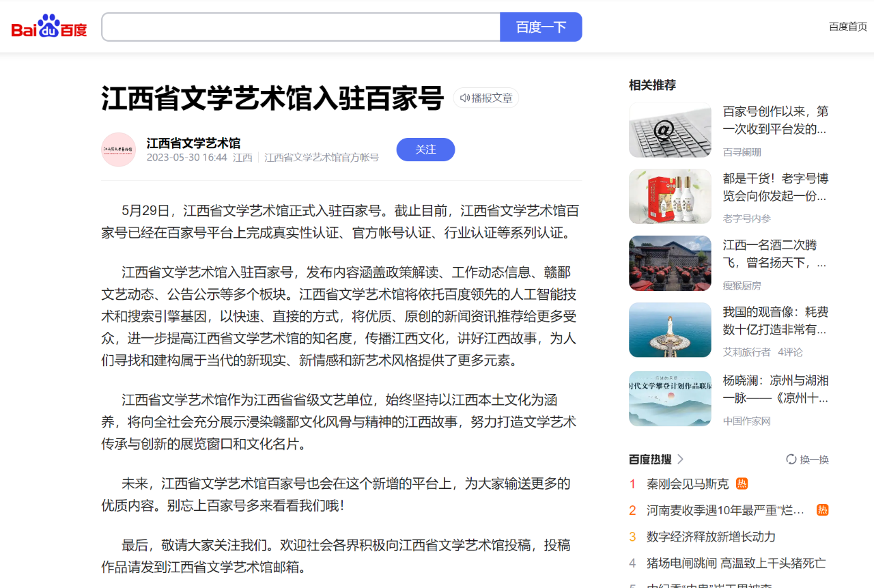Click source label 老字号内参
The height and width of the screenshot is (588, 874).
(x=747, y=218)
